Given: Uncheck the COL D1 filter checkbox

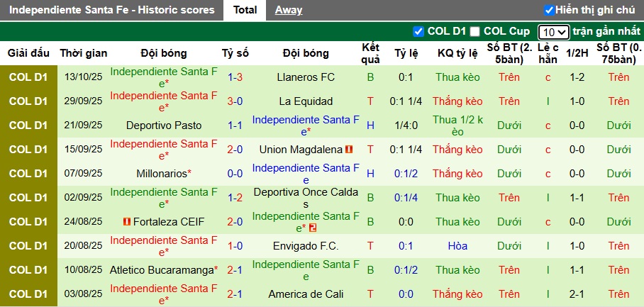Looking at the screenshot, I should tap(418, 31).
